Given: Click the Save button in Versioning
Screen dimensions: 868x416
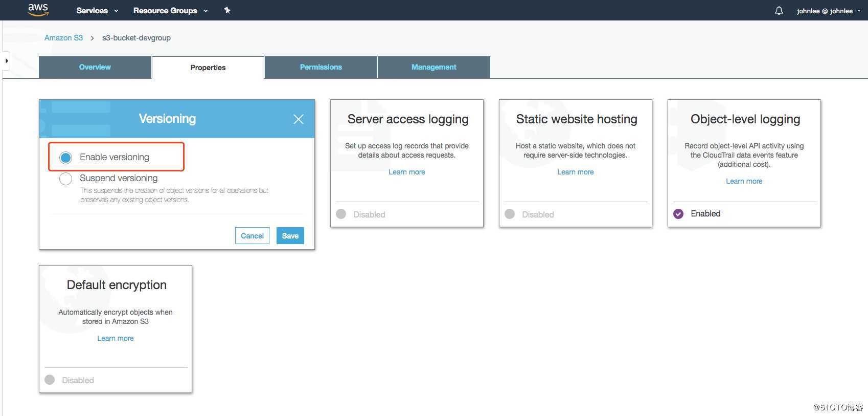Looking at the screenshot, I should [290, 236].
